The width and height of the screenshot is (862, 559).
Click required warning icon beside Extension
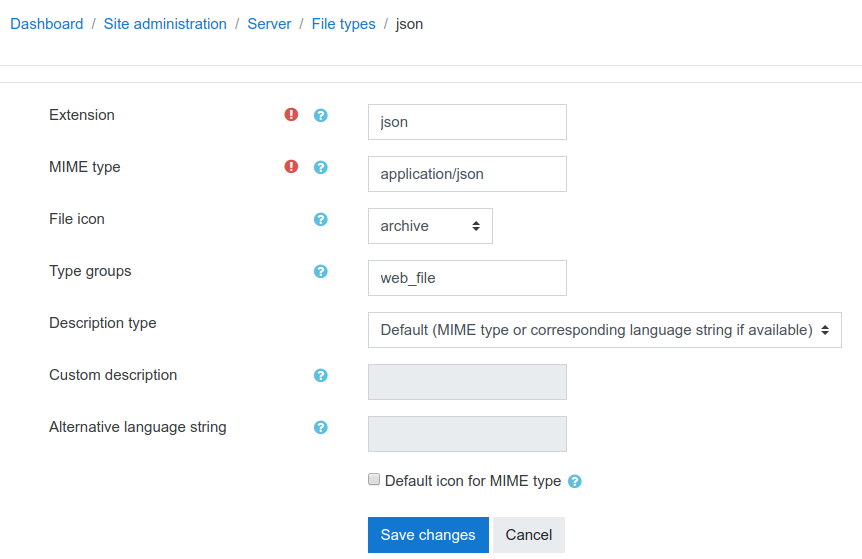[x=291, y=114]
